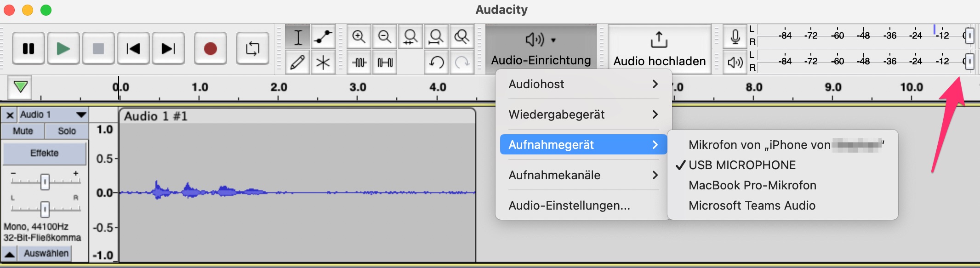The width and height of the screenshot is (980, 268).
Task: Open the Audio-Einrichtung dropdown button
Action: [x=541, y=49]
